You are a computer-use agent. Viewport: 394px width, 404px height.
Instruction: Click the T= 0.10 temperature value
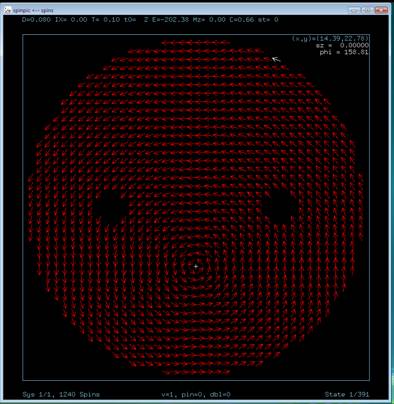tap(106, 20)
